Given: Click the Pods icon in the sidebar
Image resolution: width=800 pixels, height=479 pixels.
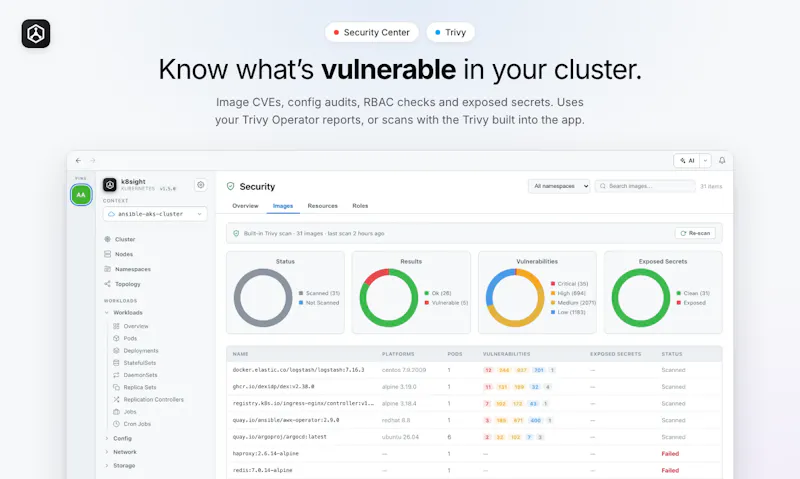Looking at the screenshot, I should coord(116,338).
